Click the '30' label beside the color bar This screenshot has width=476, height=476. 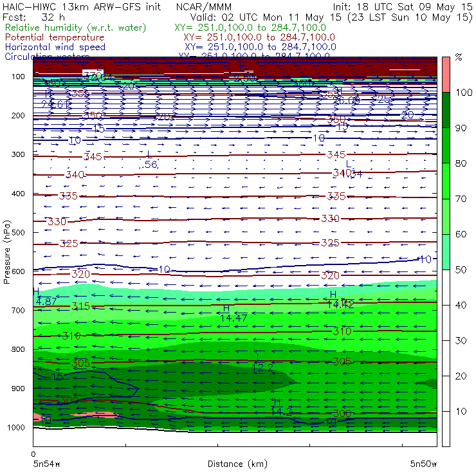tap(461, 341)
